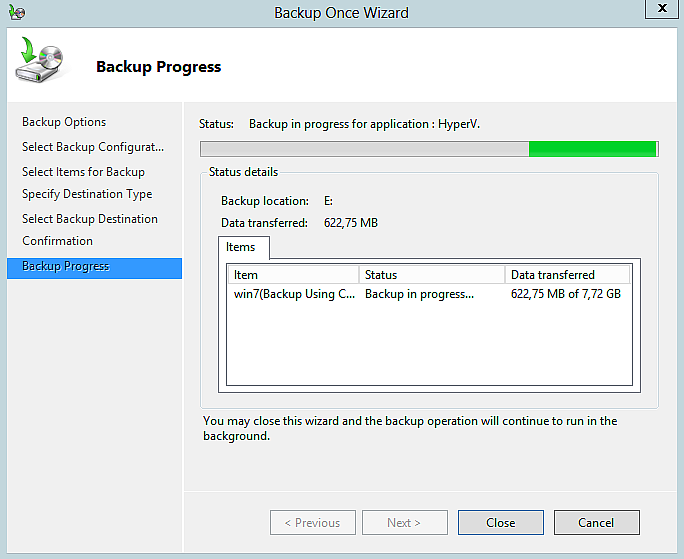This screenshot has height=559, width=684.
Task: Click the Cancel button
Action: (596, 522)
